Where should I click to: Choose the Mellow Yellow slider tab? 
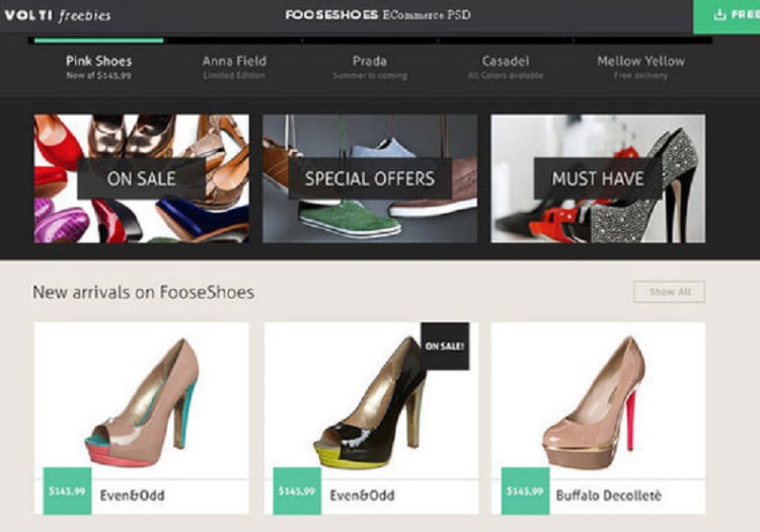(x=640, y=66)
